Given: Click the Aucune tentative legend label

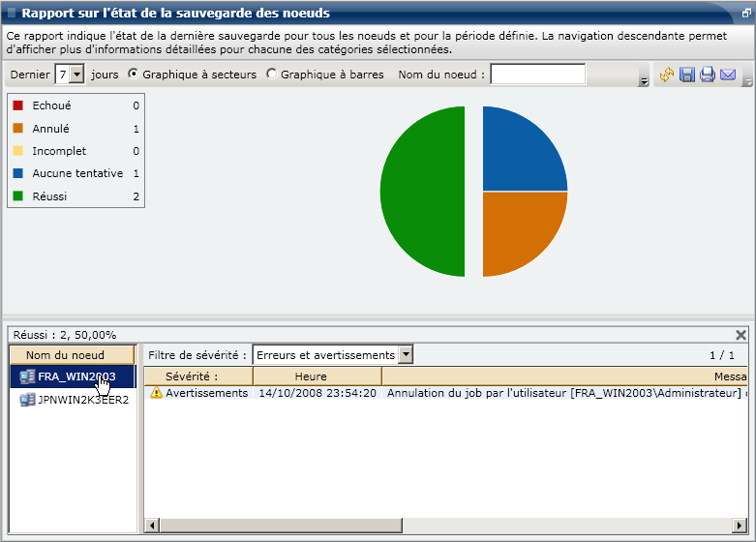Looking at the screenshot, I should point(77,173).
